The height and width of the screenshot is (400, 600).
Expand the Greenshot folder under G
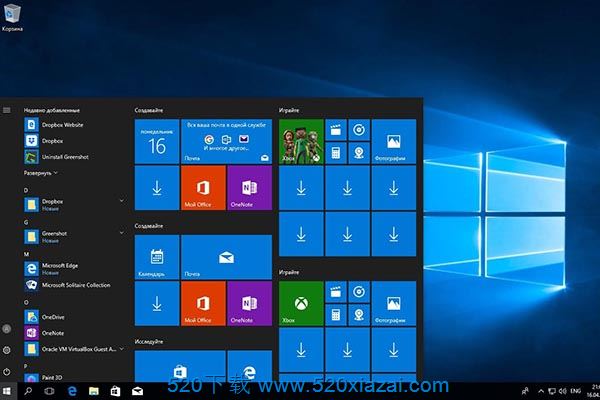(122, 234)
